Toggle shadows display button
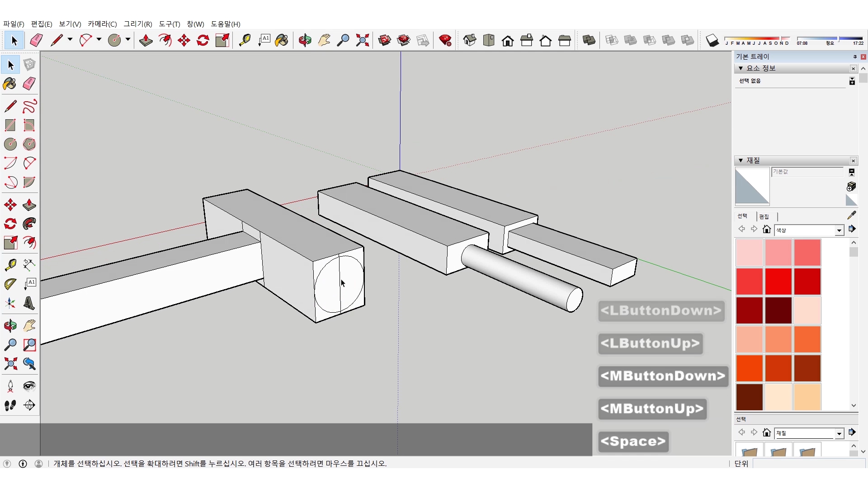Screen dimensions: 868x488 coord(712,41)
